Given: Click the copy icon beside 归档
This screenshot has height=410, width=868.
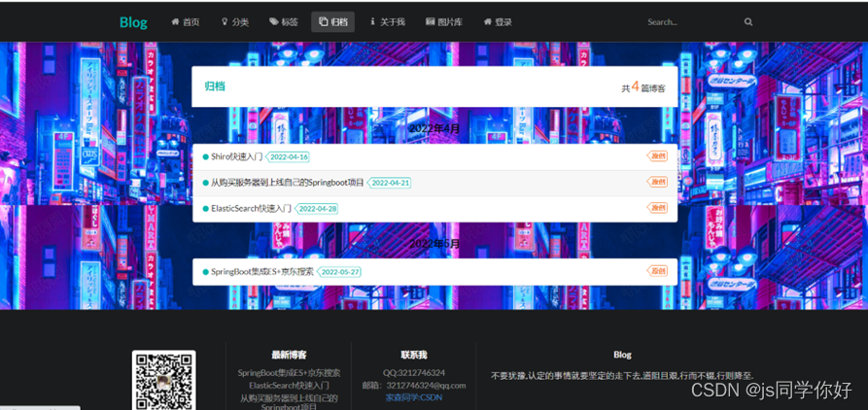Looking at the screenshot, I should 324,22.
